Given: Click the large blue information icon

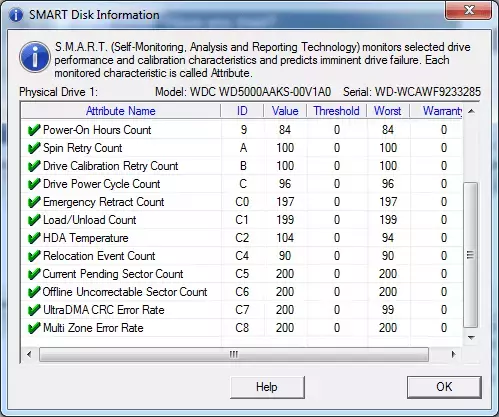Looking at the screenshot, I should pyautogui.click(x=35, y=57).
